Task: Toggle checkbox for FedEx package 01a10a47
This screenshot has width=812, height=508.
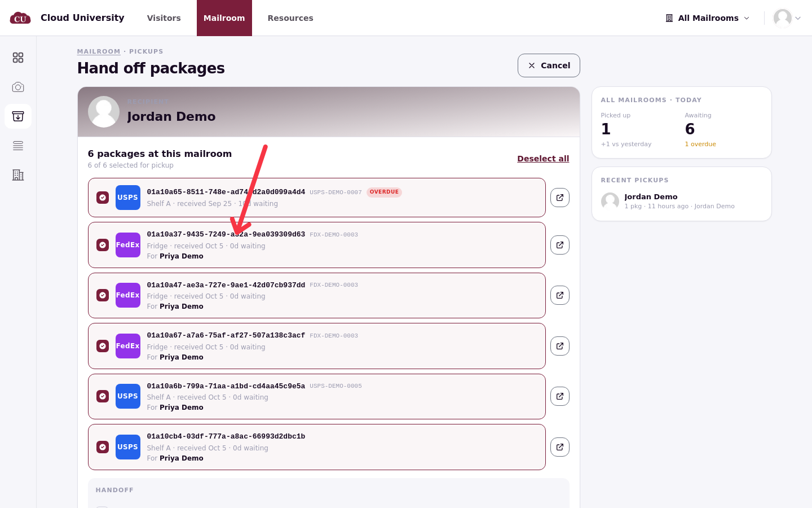Action: point(103,295)
